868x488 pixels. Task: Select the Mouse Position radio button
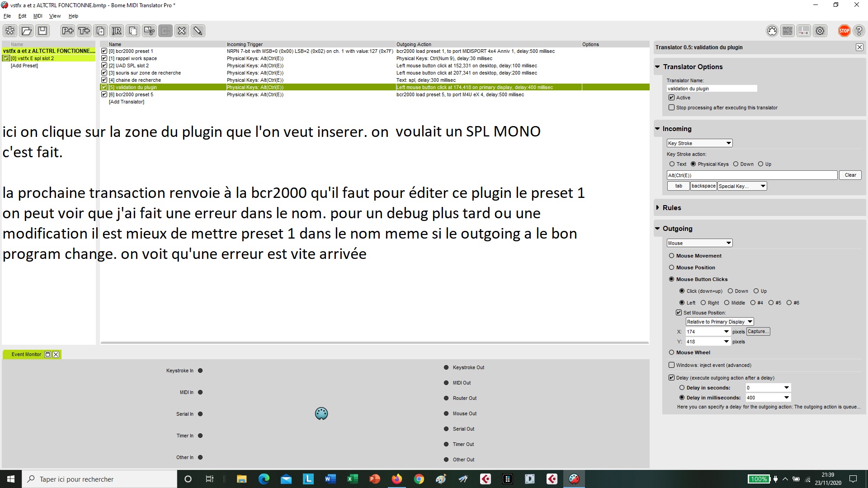pyautogui.click(x=672, y=267)
